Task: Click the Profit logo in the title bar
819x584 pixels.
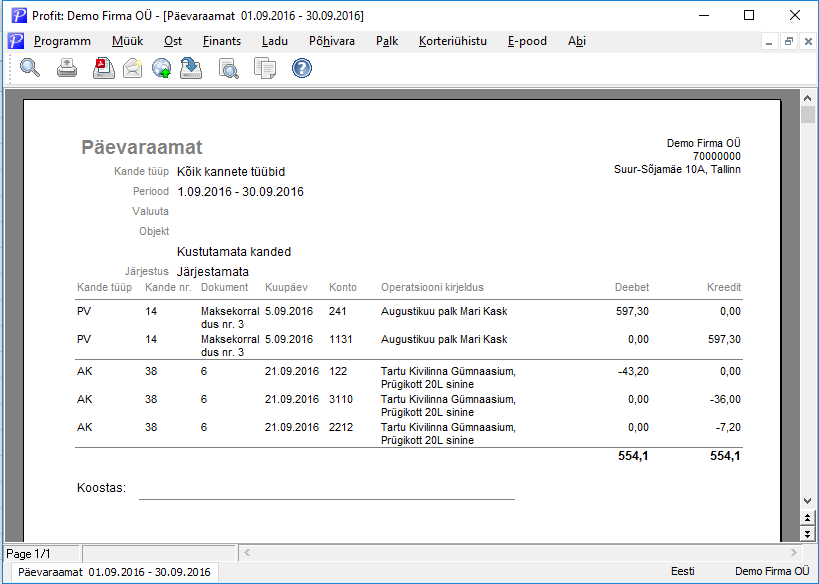Action: 19,15
